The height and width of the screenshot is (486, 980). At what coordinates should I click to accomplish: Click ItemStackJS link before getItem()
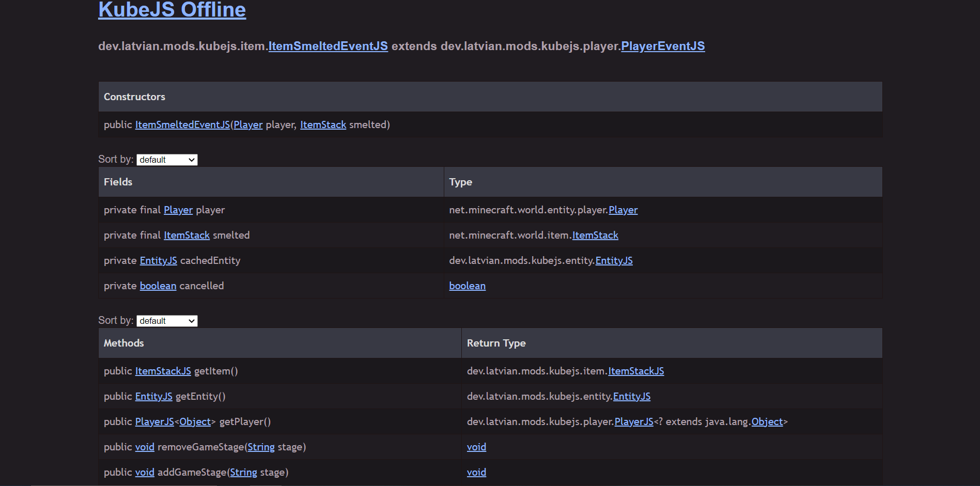(x=163, y=371)
